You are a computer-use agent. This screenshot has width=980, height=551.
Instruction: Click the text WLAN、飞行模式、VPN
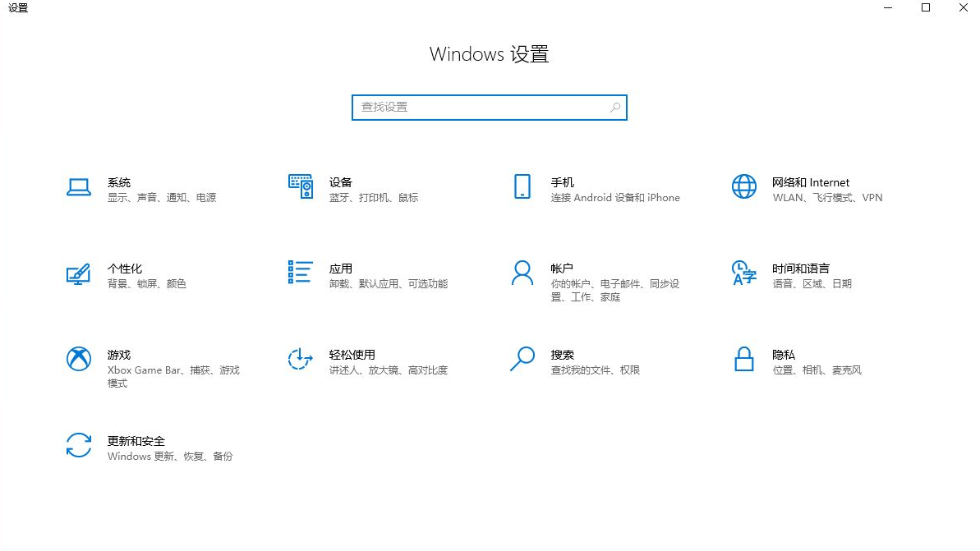coord(827,197)
